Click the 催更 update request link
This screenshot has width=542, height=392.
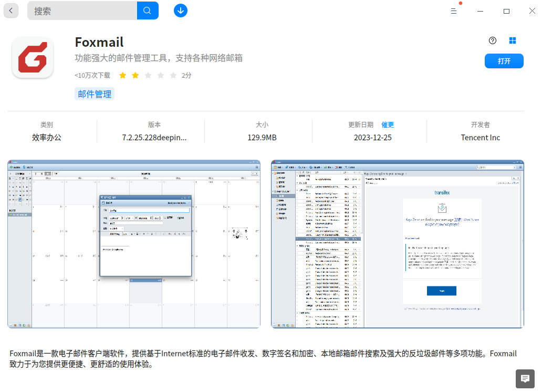tap(388, 125)
